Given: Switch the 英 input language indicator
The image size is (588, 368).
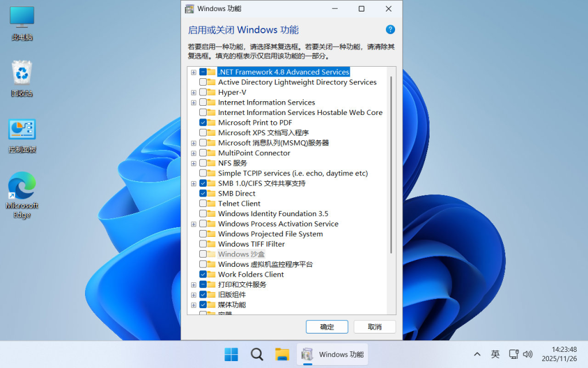Looking at the screenshot, I should [494, 354].
